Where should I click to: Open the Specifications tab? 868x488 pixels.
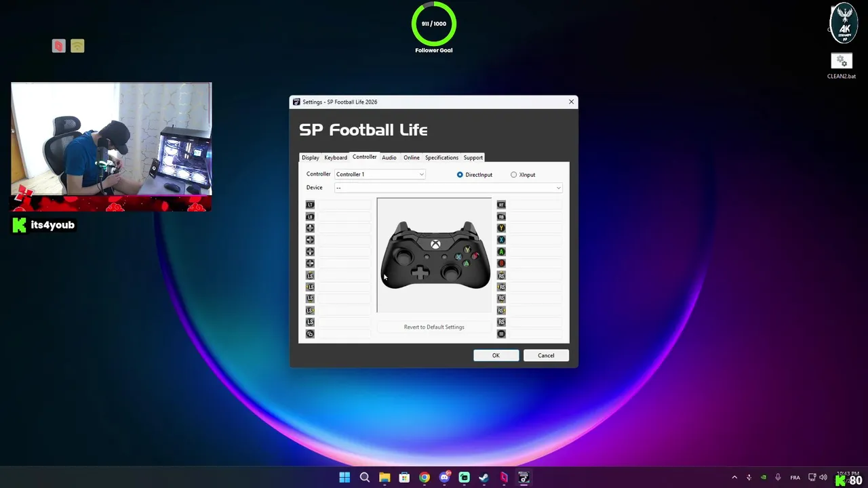point(441,157)
